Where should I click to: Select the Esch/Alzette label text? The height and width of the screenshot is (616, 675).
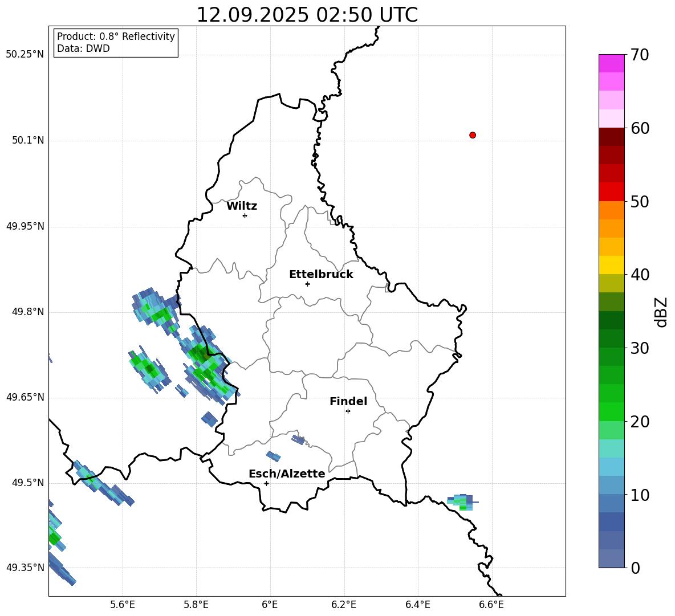[x=287, y=474]
